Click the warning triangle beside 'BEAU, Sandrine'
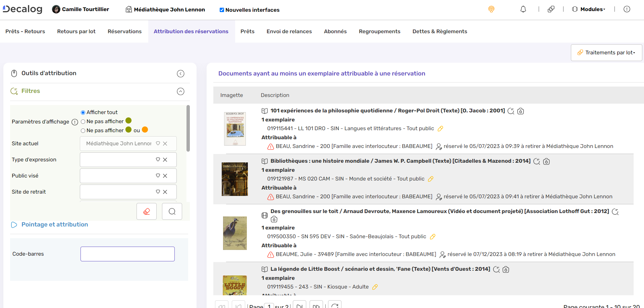The height and width of the screenshot is (308, 644). (270, 146)
